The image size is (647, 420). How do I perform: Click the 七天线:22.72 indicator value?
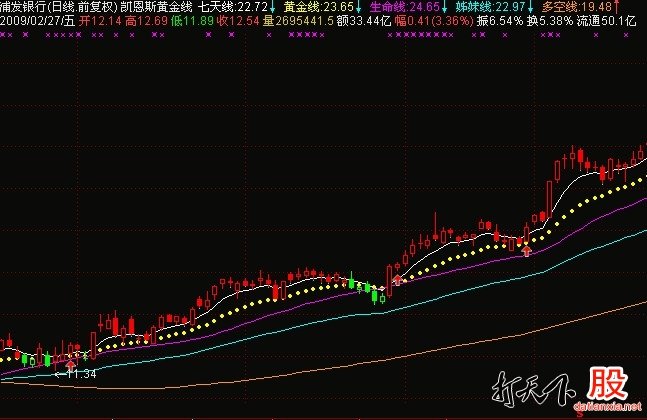[233, 7]
